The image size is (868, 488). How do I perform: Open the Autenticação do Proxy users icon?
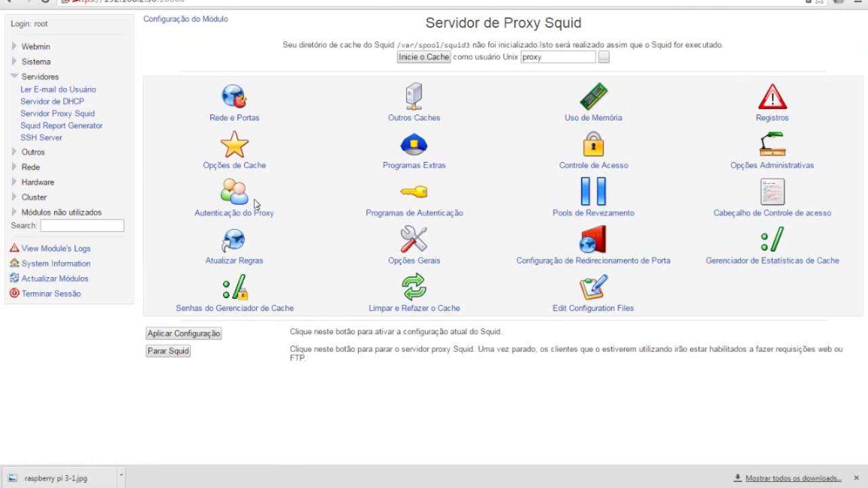234,192
